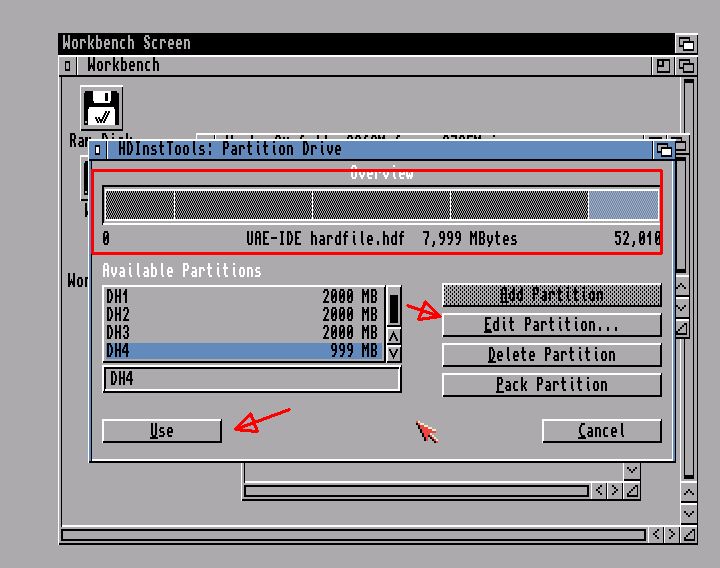Click the partition list vertical scrollbar knob
The image size is (720, 568).
coord(393,306)
